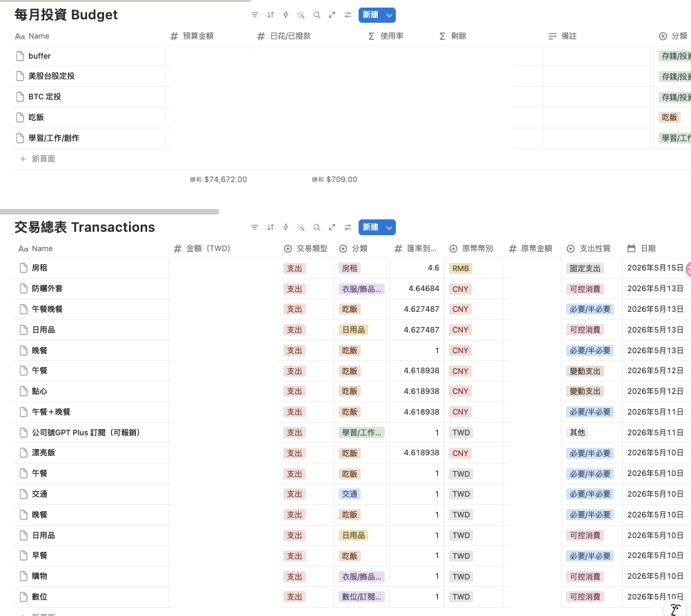Open 備註 column header menu
Screen dimensions: 691x616
[x=563, y=36]
